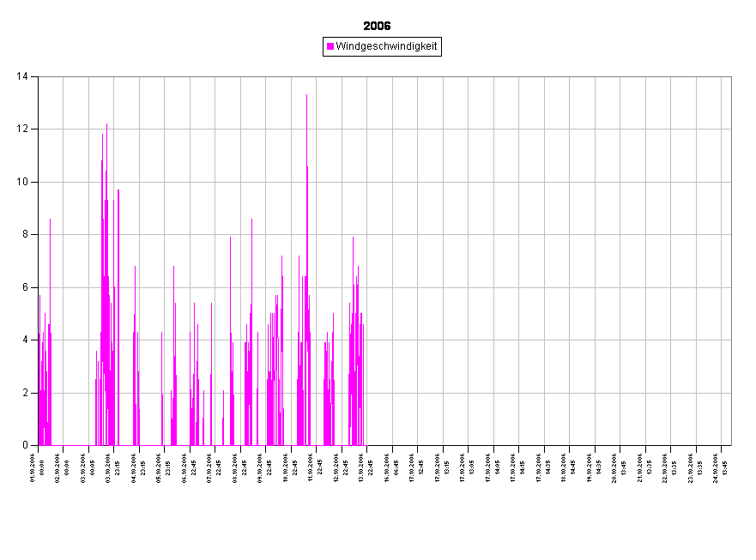Click the last bar cluster before empty area
Screen dimensions: 756x560
coord(356,360)
